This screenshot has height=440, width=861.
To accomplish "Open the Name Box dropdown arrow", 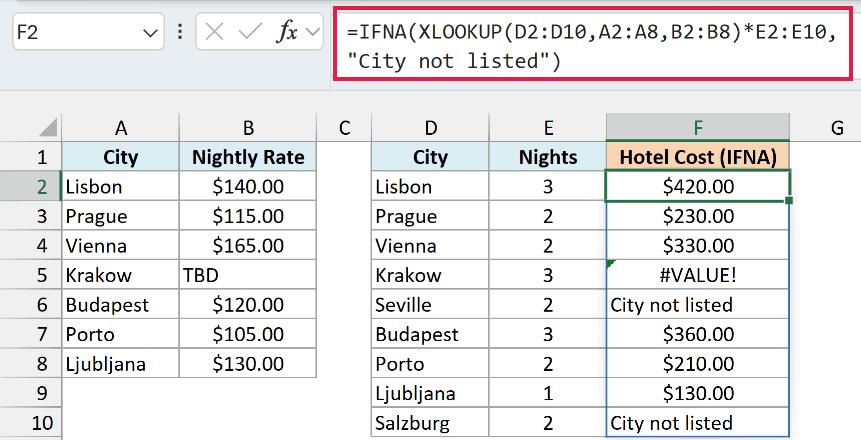I will click(x=150, y=33).
